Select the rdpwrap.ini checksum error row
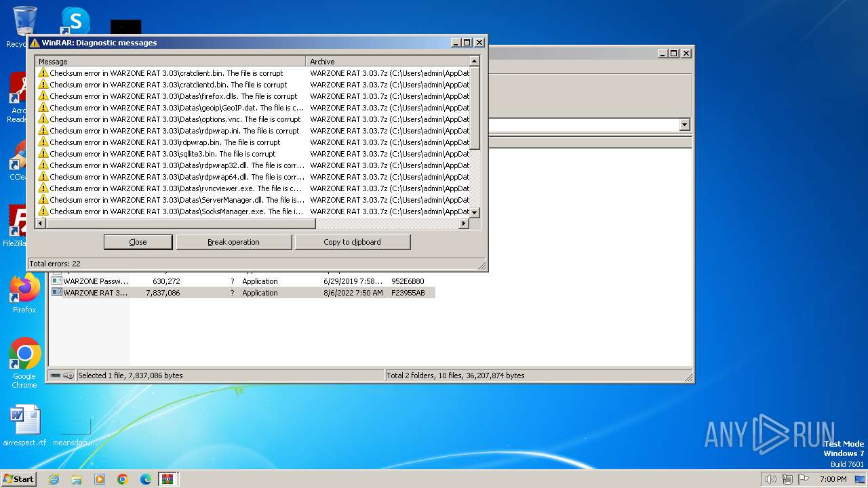This screenshot has width=868, height=488. [x=252, y=131]
